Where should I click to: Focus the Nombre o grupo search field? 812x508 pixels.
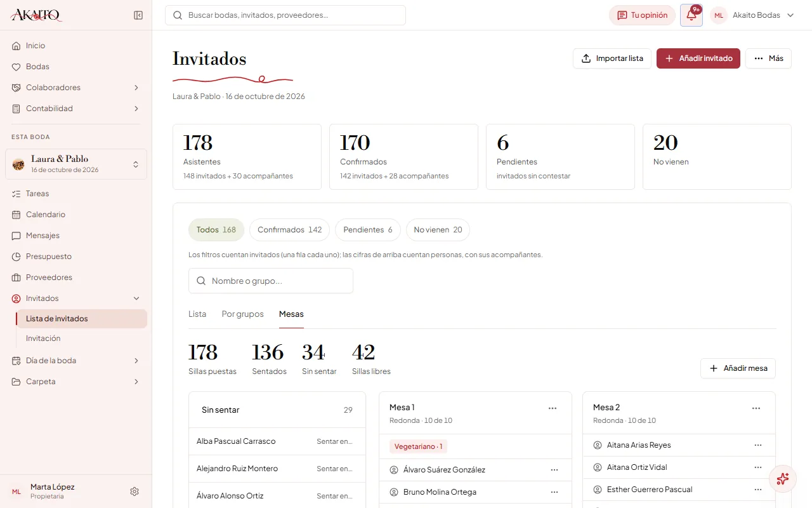click(x=271, y=281)
